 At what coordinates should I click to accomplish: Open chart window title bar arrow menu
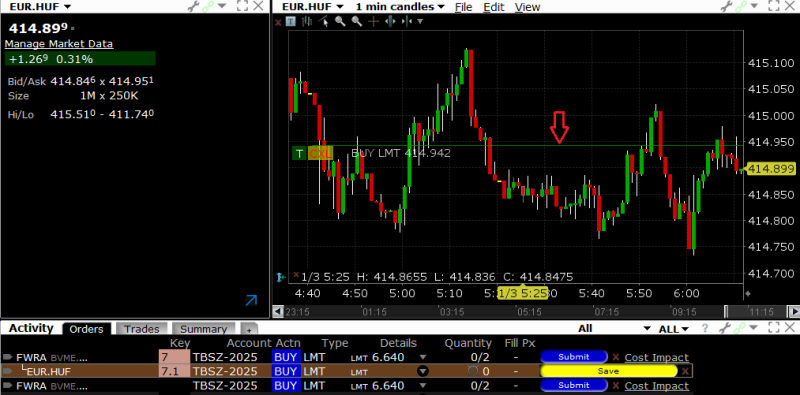(754, 7)
